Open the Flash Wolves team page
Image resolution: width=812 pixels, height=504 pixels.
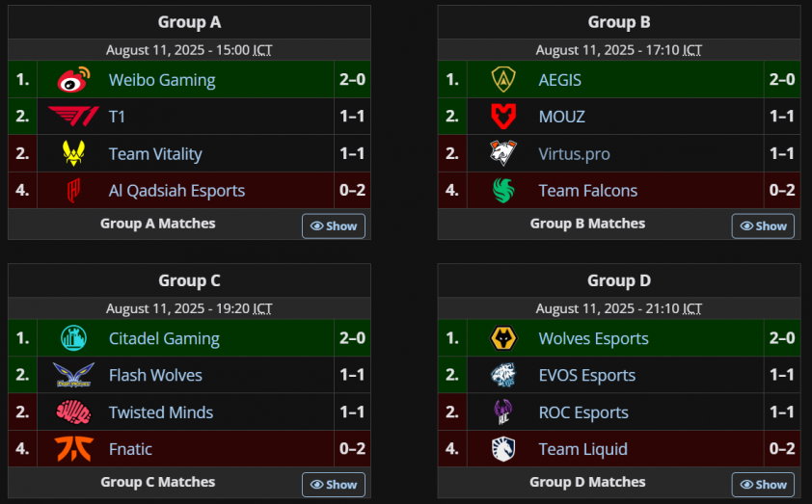coord(155,375)
